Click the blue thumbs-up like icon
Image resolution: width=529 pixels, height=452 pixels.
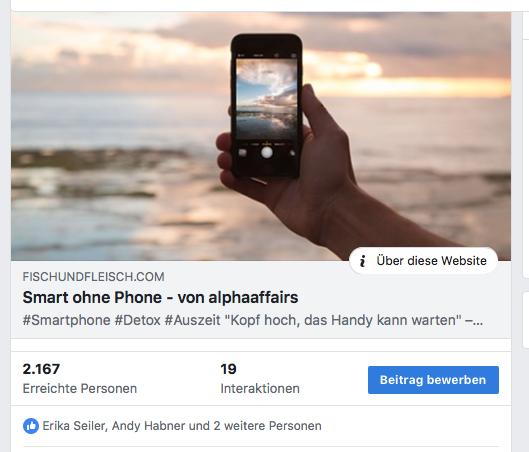pyautogui.click(x=31, y=426)
